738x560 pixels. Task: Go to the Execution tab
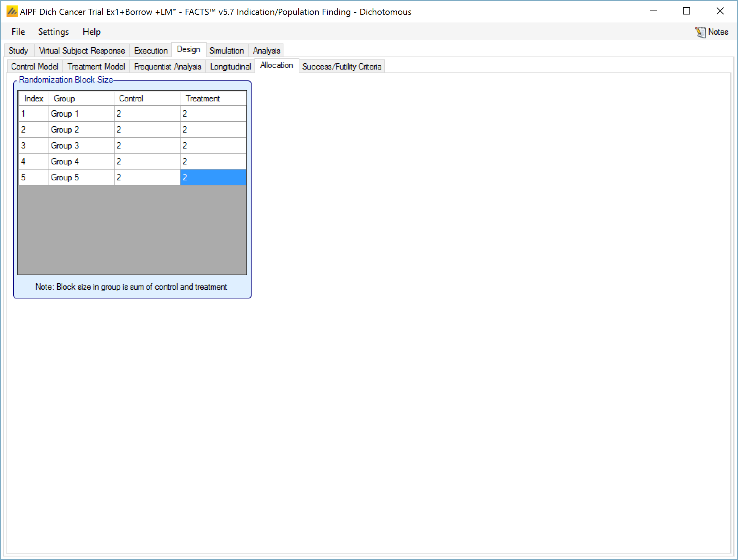[x=151, y=51]
